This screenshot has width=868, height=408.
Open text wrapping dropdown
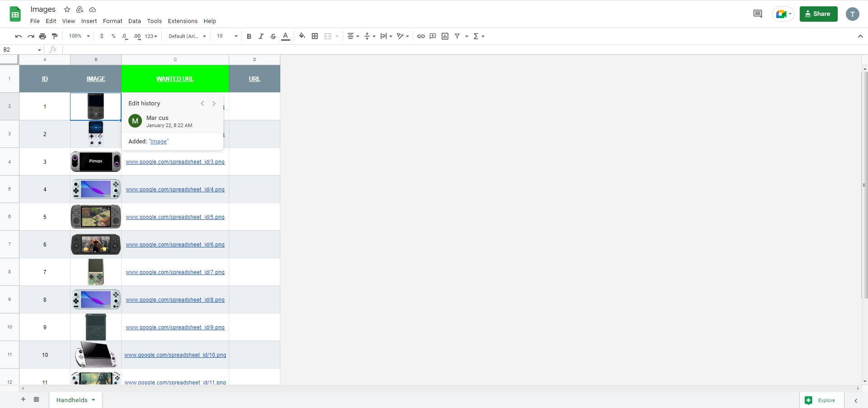[x=386, y=36]
